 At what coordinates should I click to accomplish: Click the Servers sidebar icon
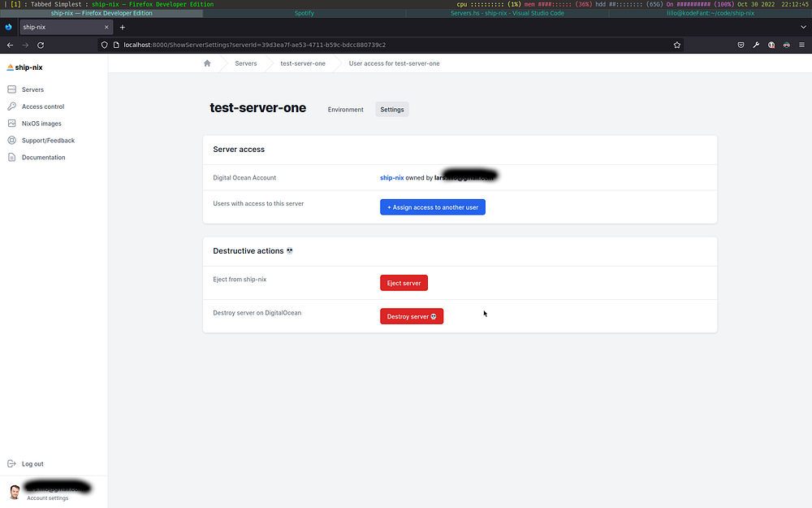click(x=12, y=89)
